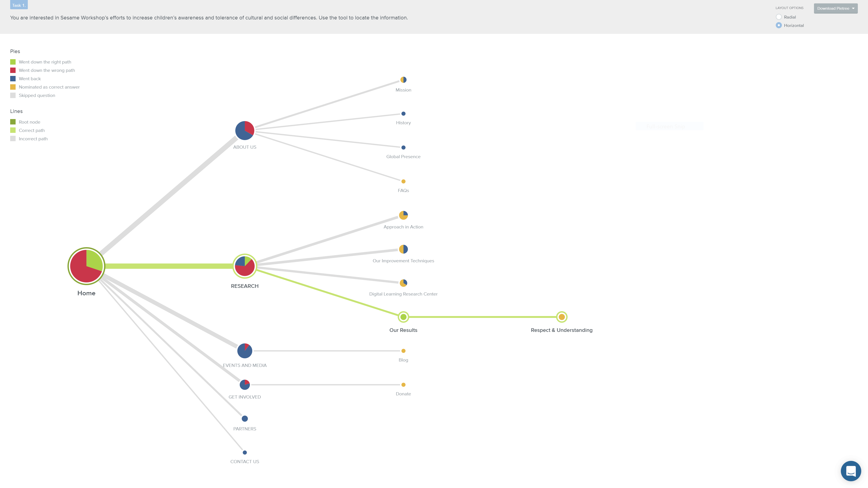Image resolution: width=868 pixels, height=488 pixels.
Task: Click the Home root node pie
Action: click(86, 266)
